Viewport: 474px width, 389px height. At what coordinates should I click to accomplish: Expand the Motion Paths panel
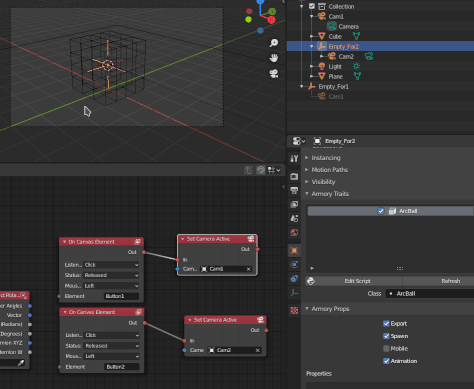306,170
